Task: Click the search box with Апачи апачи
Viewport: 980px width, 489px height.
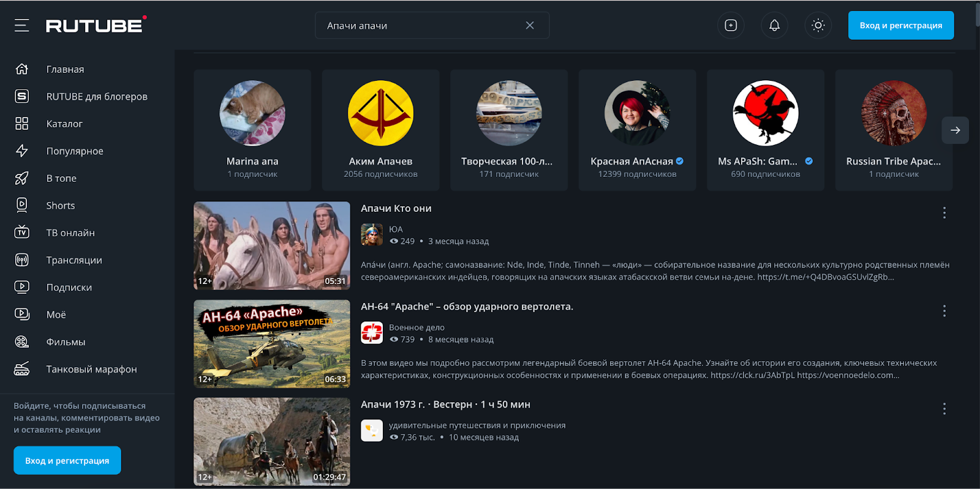Action: point(432,25)
